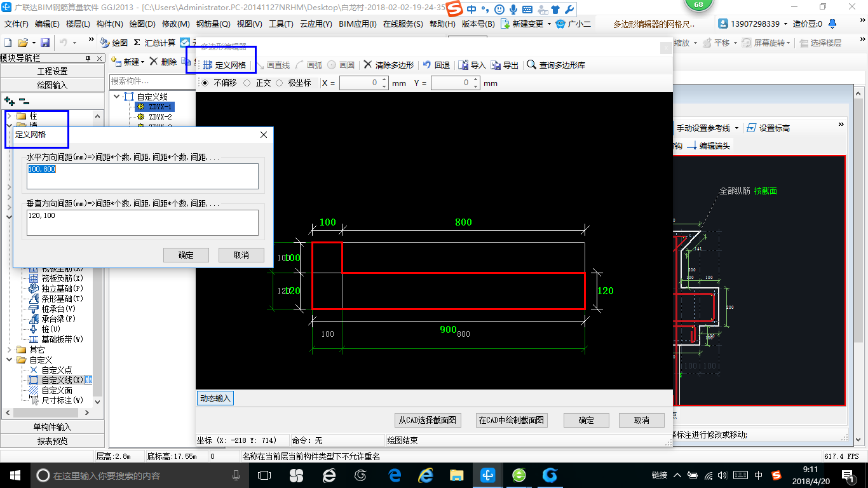The width and height of the screenshot is (868, 488).
Task: Open the 手动设置参考线 dropdown arrow
Action: pyautogui.click(x=737, y=128)
